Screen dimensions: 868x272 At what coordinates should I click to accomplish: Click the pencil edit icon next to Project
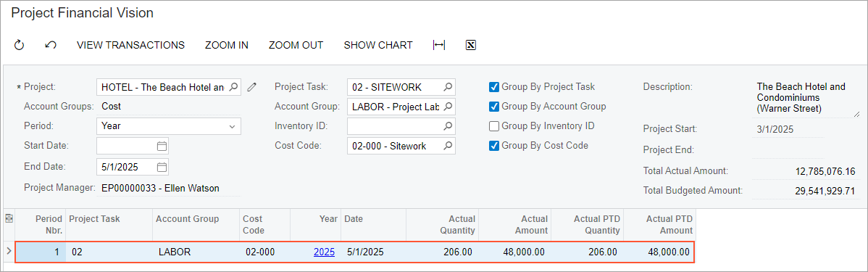click(x=252, y=86)
